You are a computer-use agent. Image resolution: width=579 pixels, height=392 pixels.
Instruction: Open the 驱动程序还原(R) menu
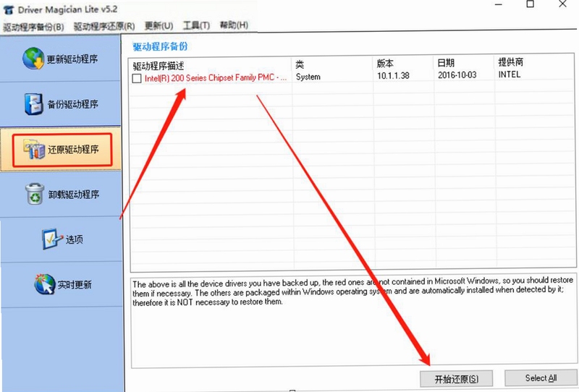[x=104, y=26]
